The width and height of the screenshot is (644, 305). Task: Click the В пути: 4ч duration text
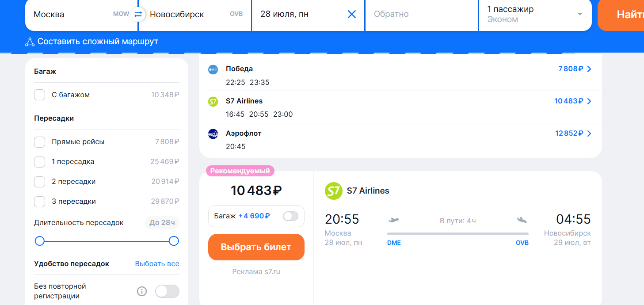458,221
